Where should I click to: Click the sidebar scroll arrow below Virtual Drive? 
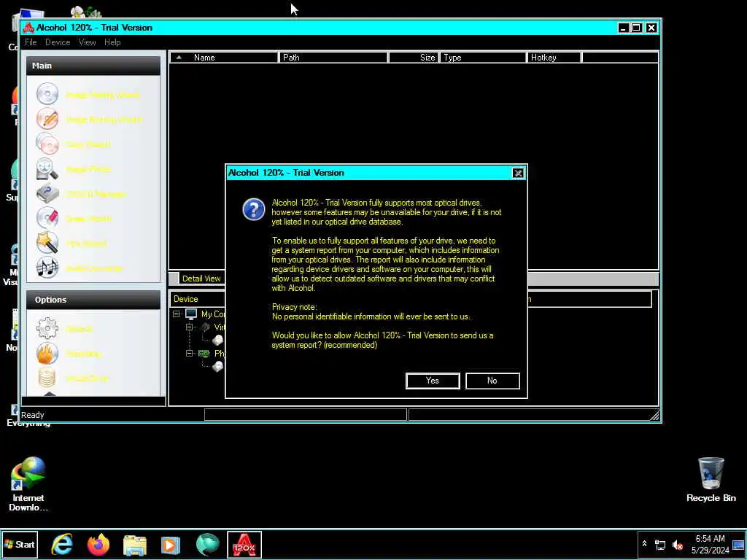(50, 394)
